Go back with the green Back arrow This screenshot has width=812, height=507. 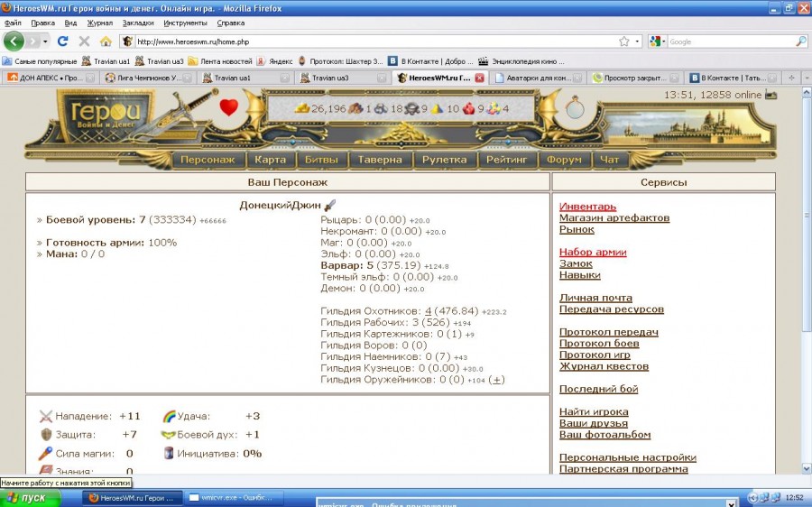click(14, 41)
